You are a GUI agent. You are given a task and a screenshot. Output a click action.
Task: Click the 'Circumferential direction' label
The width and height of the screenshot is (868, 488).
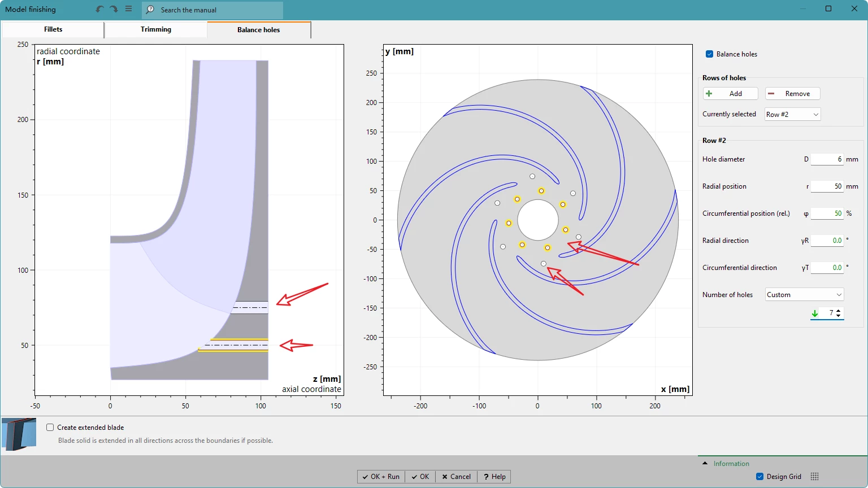pos(740,268)
